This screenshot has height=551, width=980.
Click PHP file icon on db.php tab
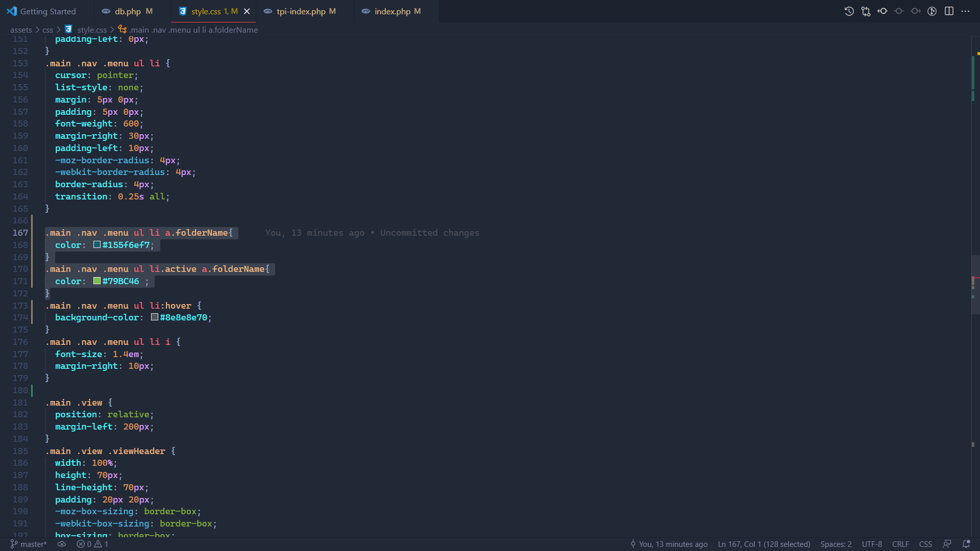(x=106, y=11)
